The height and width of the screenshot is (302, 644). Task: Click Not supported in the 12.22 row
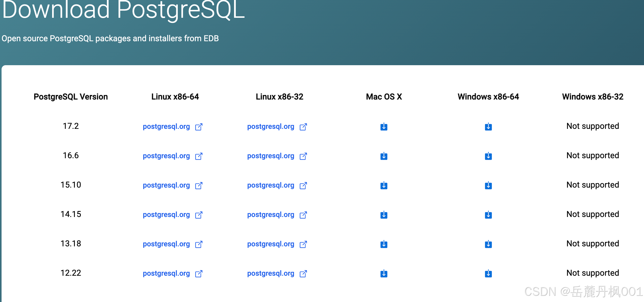pos(593,273)
